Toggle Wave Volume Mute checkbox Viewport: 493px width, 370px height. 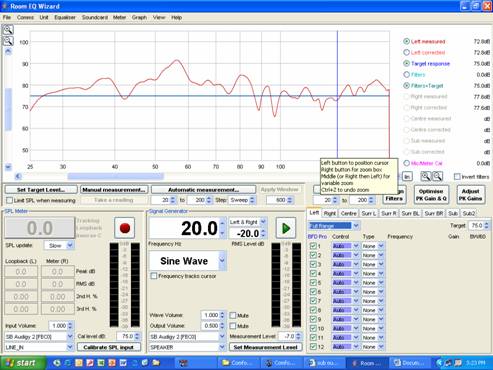tap(233, 315)
